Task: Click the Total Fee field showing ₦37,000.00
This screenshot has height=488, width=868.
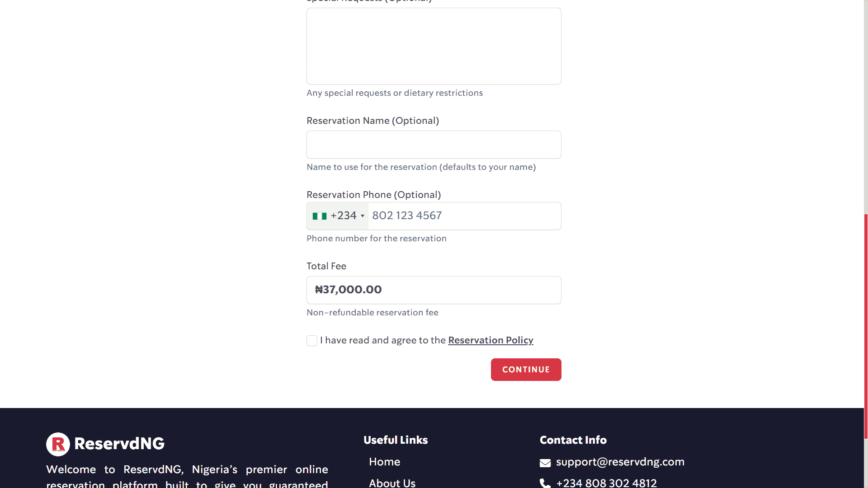Action: (434, 290)
